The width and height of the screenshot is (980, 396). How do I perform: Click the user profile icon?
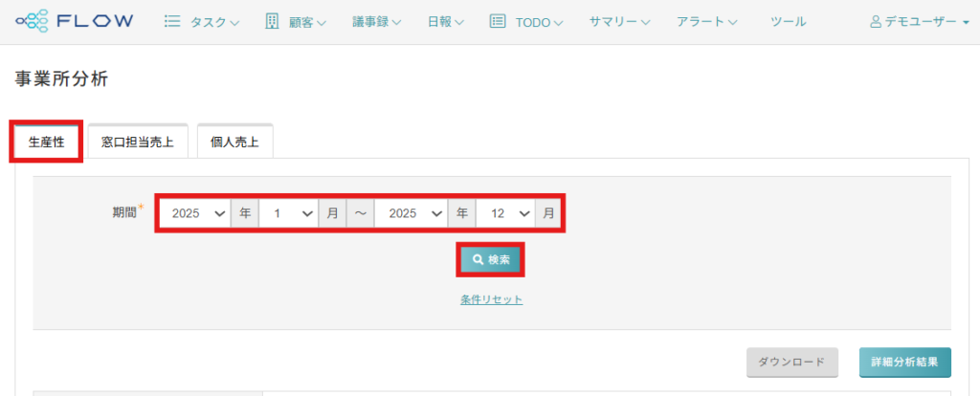click(x=876, y=21)
